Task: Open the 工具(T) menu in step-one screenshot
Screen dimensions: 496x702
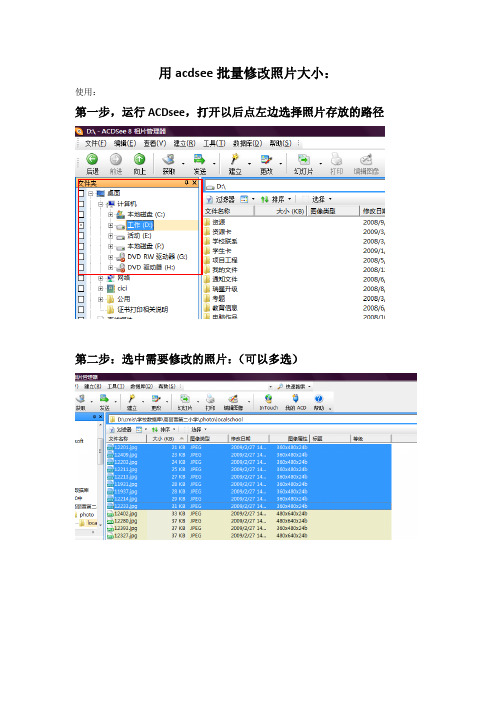Action: coord(214,143)
